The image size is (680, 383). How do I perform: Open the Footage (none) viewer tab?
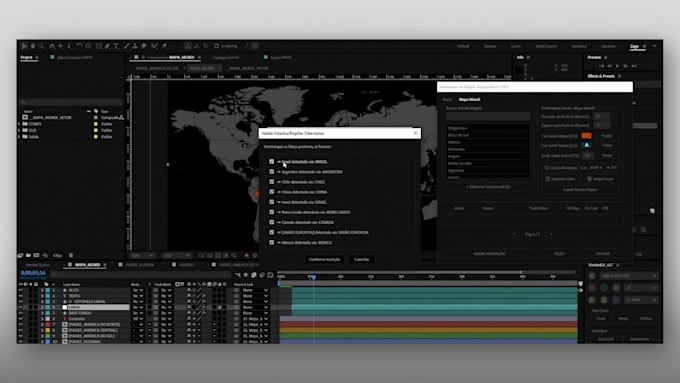[x=226, y=57]
